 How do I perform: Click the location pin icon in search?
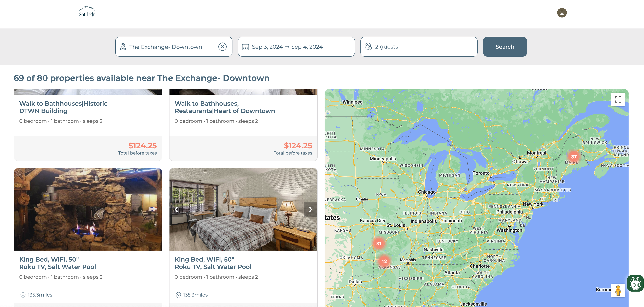[123, 47]
